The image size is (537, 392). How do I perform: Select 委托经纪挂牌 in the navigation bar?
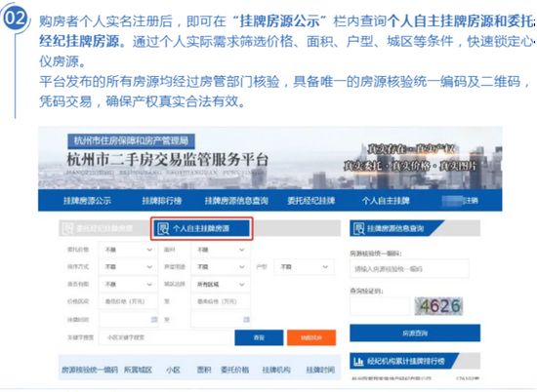310,201
